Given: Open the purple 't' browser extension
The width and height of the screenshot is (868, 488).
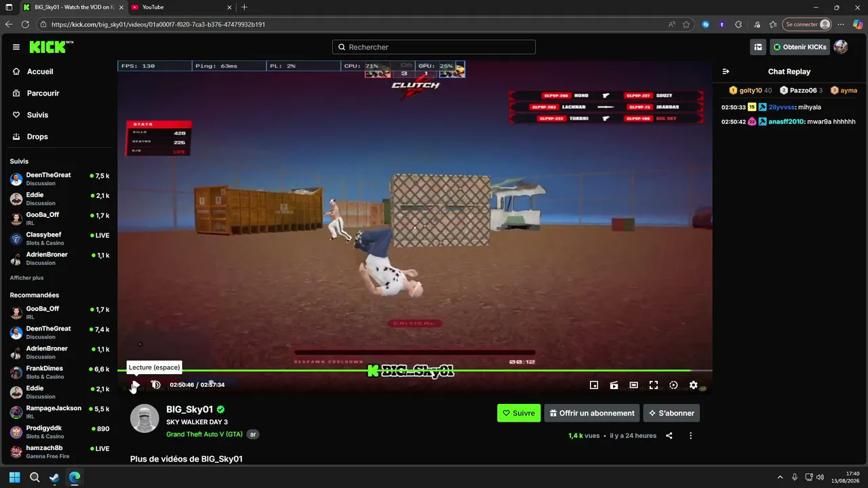Looking at the screenshot, I should tap(722, 24).
